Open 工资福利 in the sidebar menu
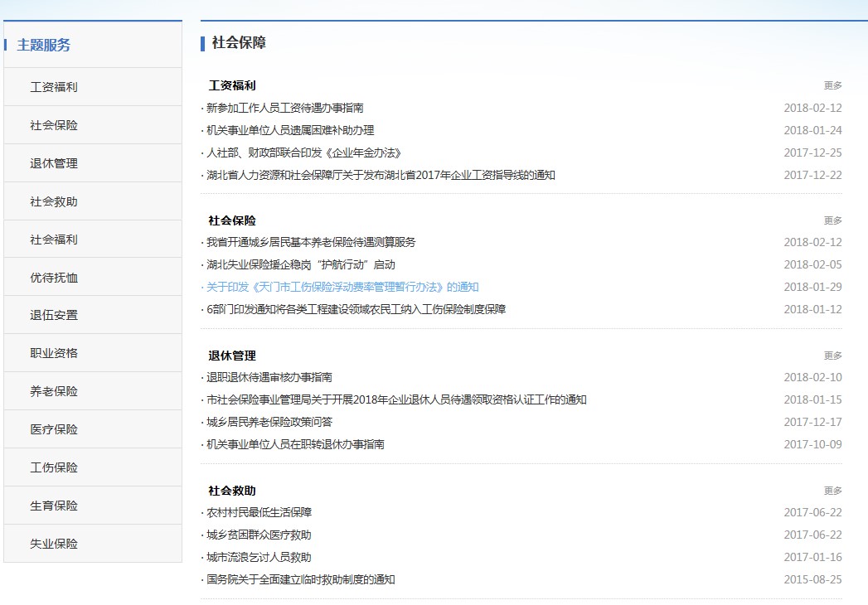Screen dimensions: 868x605 click(x=54, y=87)
